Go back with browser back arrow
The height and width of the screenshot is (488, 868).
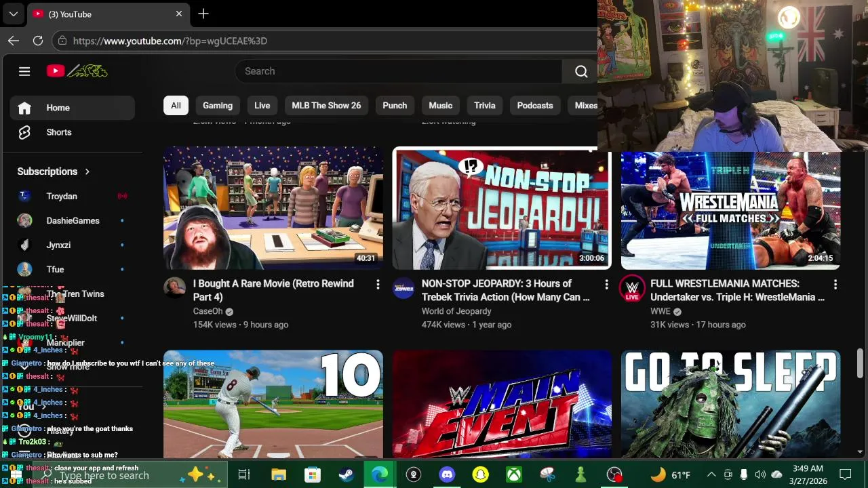pos(14,41)
